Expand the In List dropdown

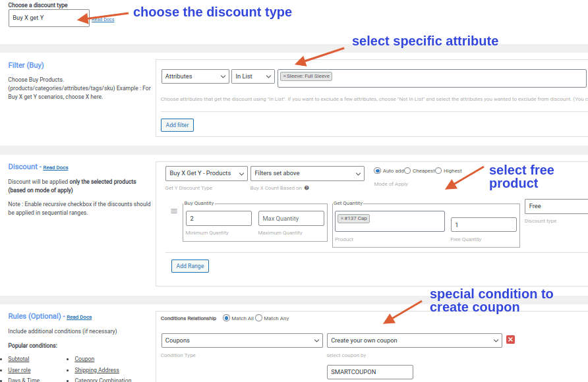click(x=253, y=76)
